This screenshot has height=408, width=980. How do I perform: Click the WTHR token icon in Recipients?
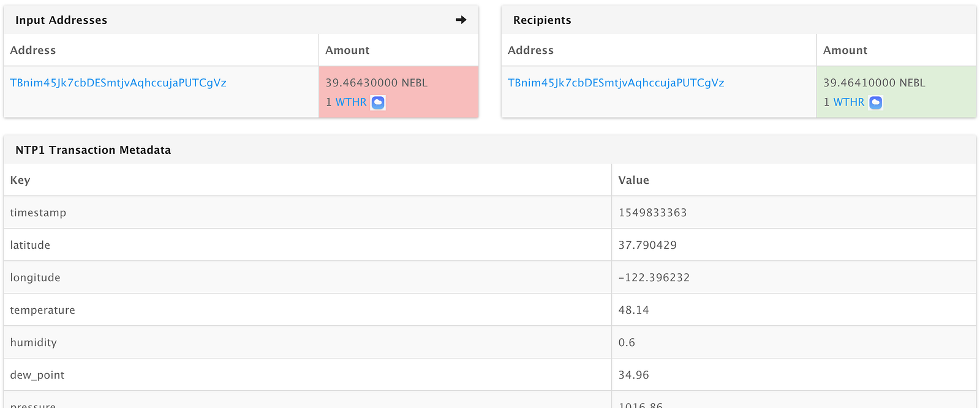[x=876, y=102]
